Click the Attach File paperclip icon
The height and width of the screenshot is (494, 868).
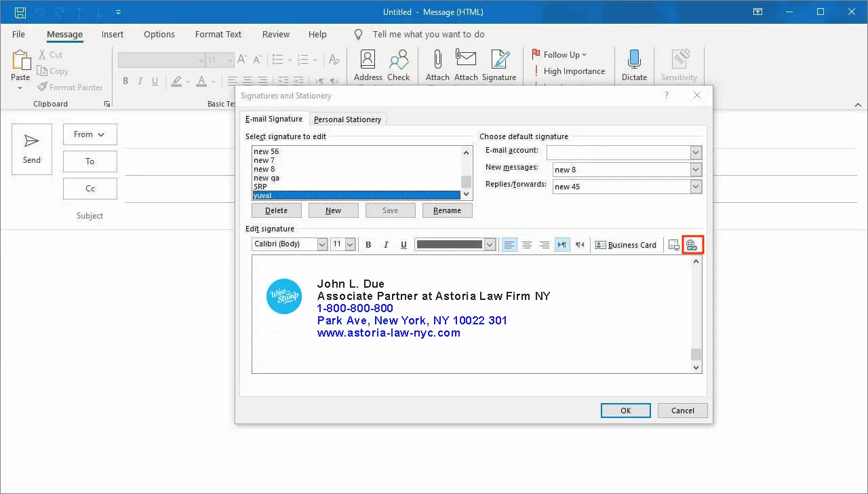tap(437, 60)
